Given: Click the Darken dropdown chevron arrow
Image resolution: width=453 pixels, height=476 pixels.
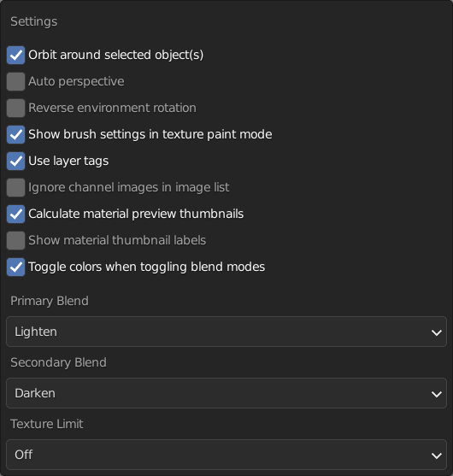Looking at the screenshot, I should click(436, 394).
